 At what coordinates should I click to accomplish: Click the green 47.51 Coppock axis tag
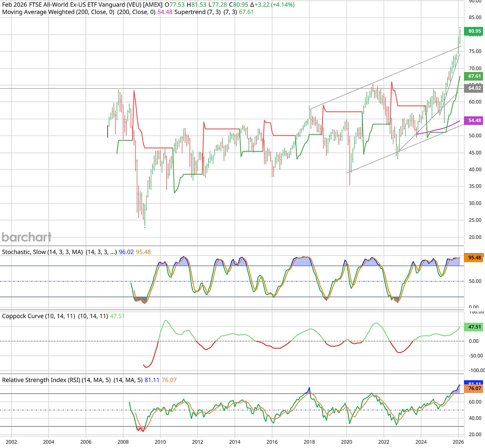pos(474,327)
